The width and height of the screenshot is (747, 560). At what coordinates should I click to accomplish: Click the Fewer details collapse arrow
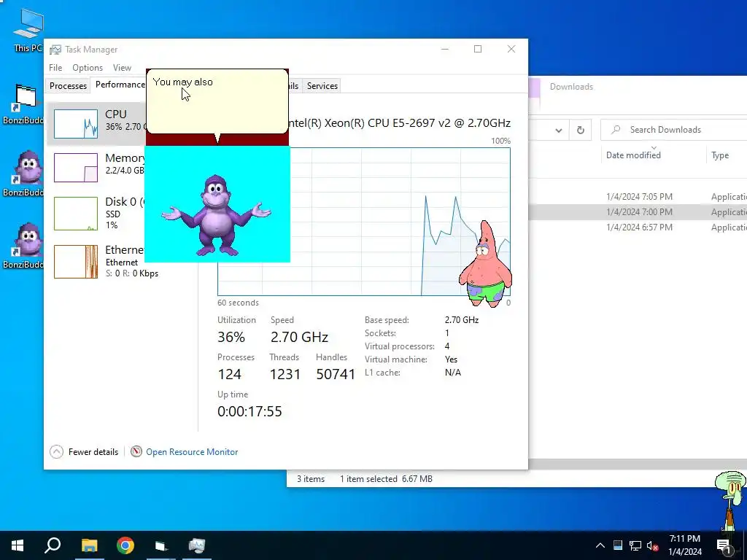[56, 451]
